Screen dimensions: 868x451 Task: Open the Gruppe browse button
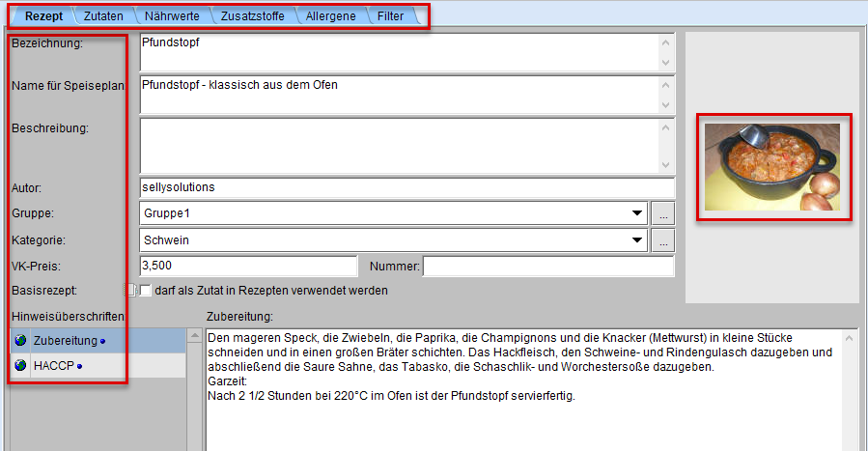click(x=663, y=213)
